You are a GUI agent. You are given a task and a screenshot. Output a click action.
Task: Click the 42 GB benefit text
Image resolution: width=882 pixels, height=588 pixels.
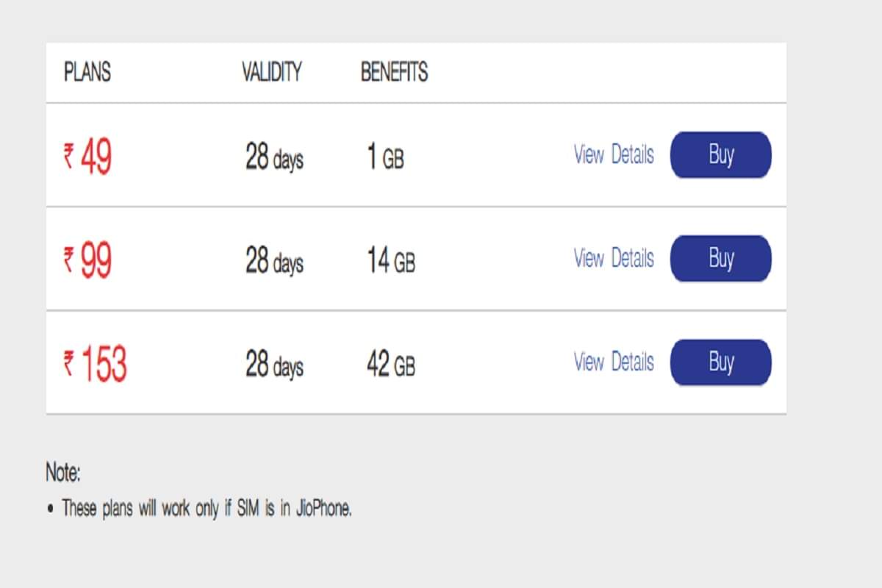click(x=391, y=365)
